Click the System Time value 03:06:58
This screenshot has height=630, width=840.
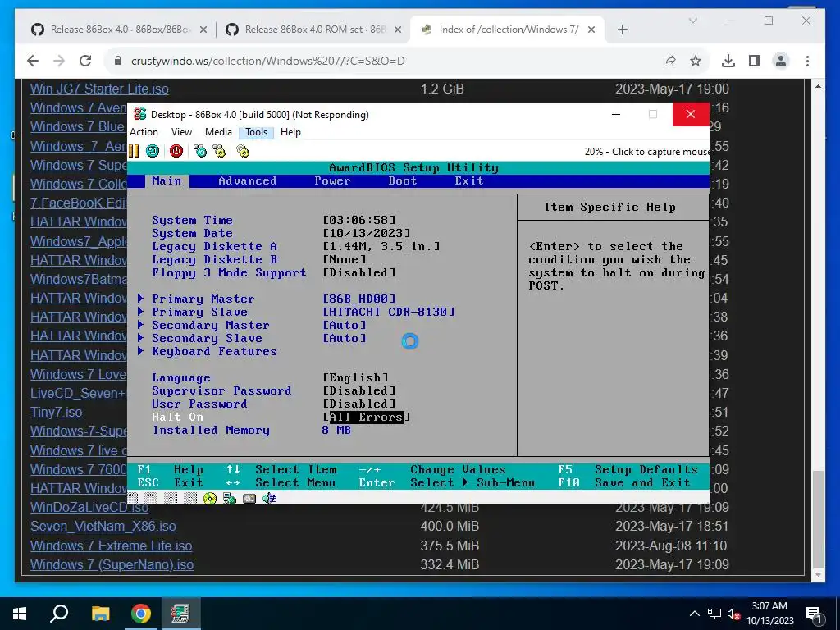coord(359,220)
